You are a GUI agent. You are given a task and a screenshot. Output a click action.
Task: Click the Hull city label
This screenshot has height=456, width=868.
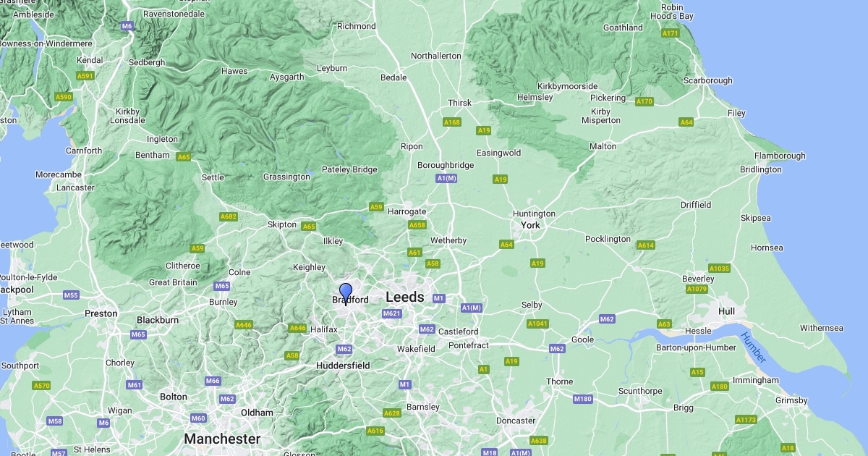click(727, 311)
